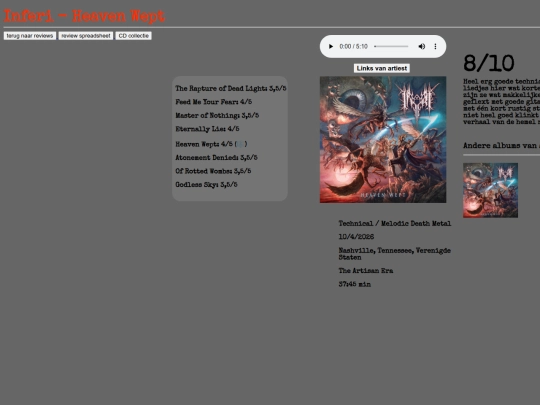Mute the audio player volume
The width and height of the screenshot is (540, 405).
pyautogui.click(x=422, y=46)
